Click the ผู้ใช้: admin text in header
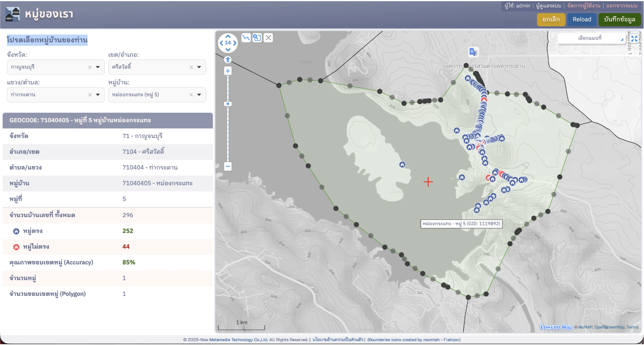 pos(517,6)
